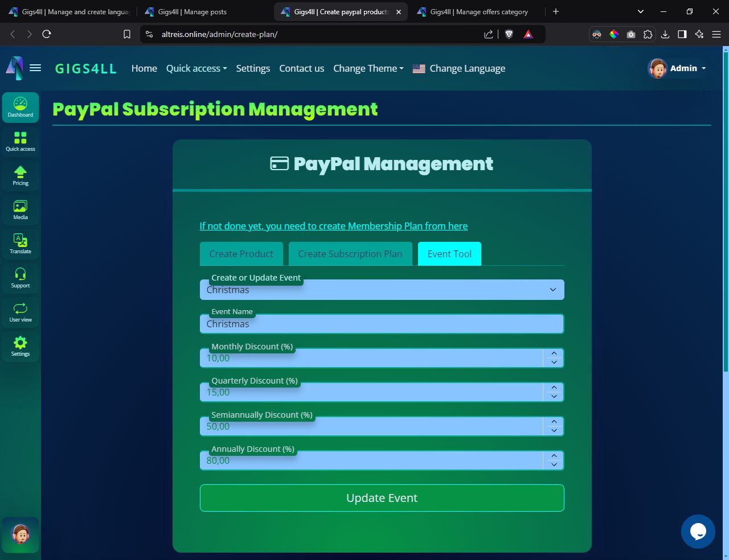Click the Quick access grid icon in sidebar
Viewport: 729px width, 560px height.
[21, 141]
